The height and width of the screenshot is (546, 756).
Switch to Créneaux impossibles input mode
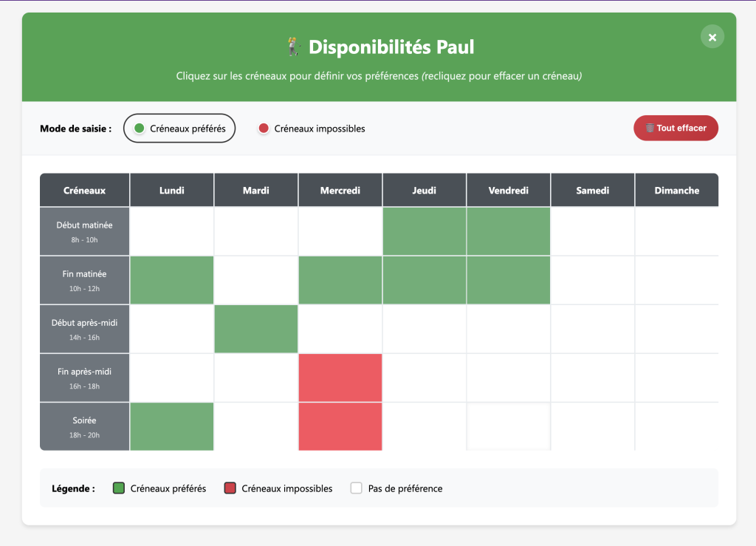[x=312, y=129]
